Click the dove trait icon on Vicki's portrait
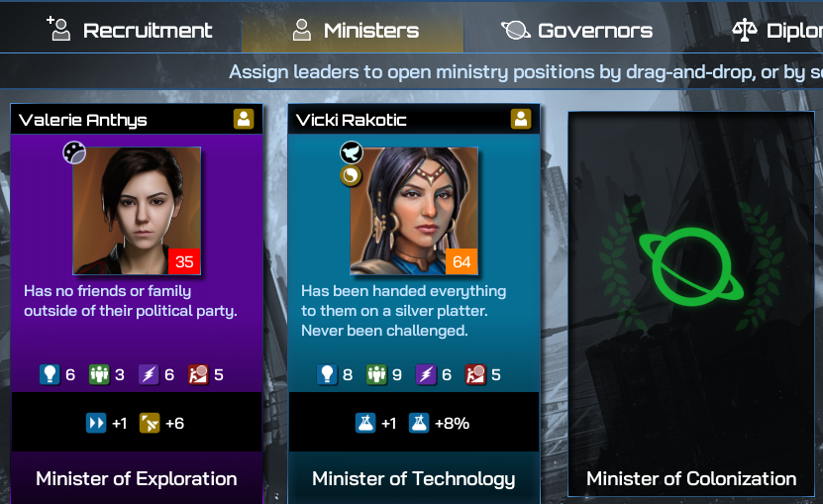The width and height of the screenshot is (823, 504). 352,152
